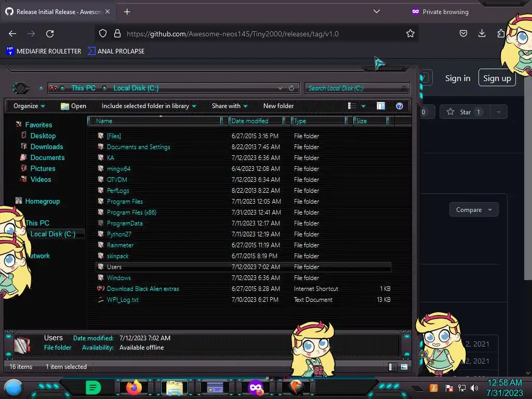The image size is (532, 399).
Task: Open Explorer help question mark icon
Action: [x=400, y=106]
